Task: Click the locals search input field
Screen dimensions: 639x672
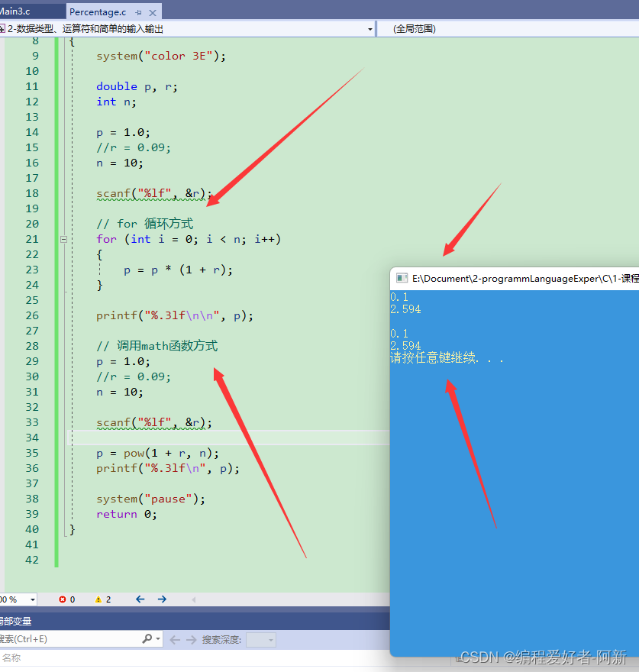Action: (x=69, y=639)
